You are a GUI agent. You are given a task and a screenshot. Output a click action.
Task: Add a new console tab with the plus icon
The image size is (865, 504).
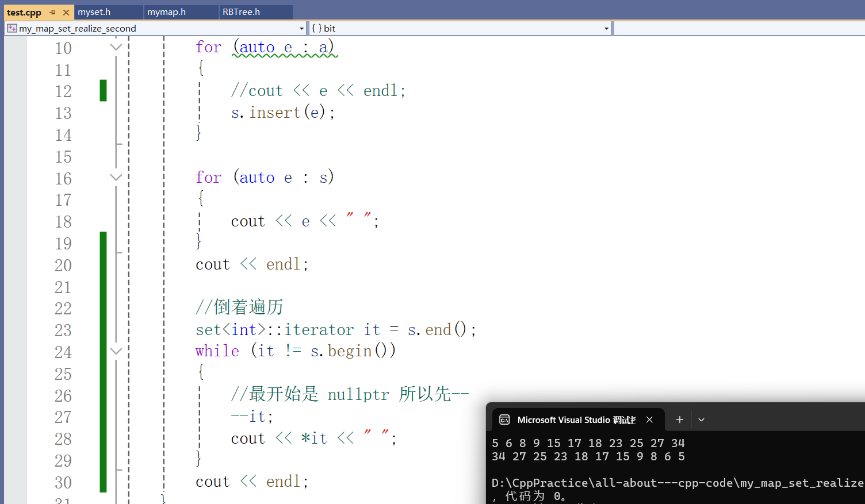(x=679, y=420)
